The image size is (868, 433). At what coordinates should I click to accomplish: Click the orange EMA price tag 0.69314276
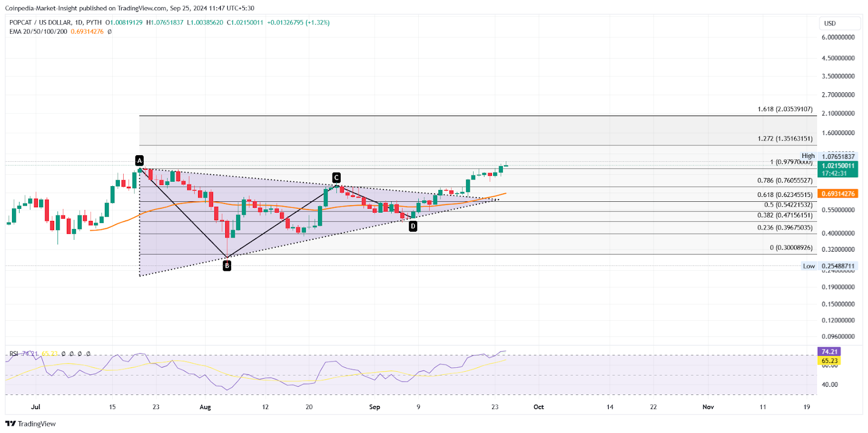coord(838,194)
